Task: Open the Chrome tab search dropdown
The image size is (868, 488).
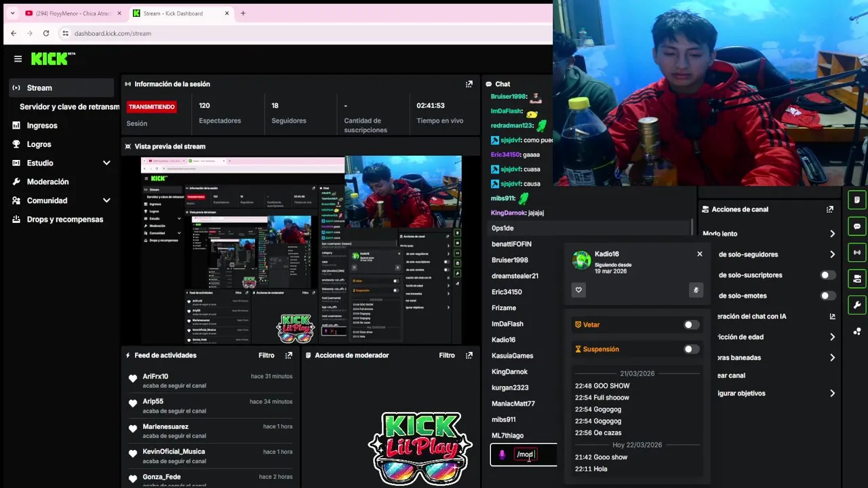Action: click(x=12, y=13)
